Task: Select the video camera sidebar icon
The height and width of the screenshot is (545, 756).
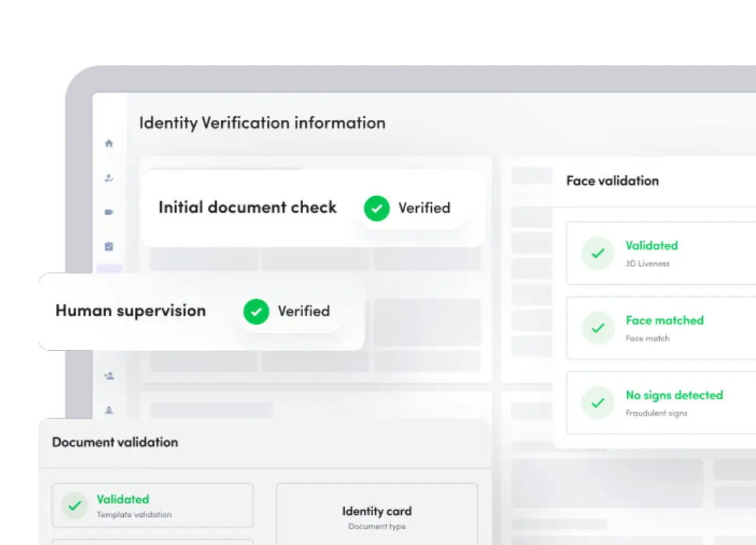Action: coord(109,213)
